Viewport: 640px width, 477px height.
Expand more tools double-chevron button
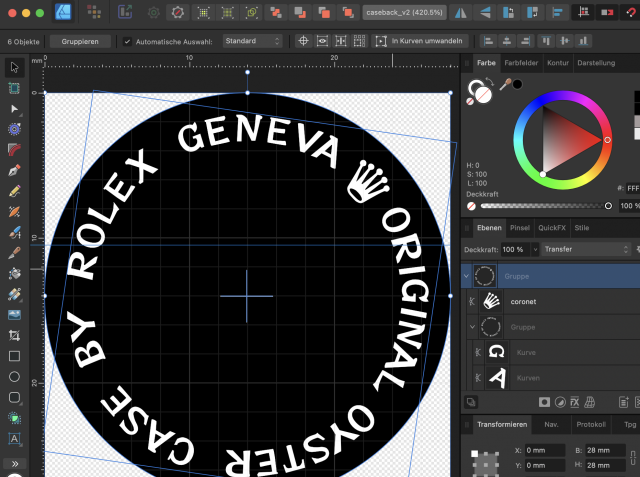[x=15, y=464]
